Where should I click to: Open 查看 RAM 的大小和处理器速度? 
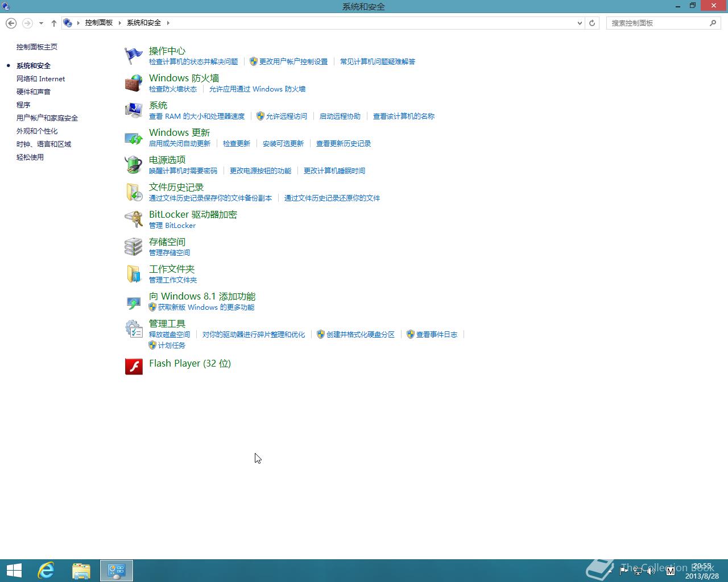pos(197,116)
